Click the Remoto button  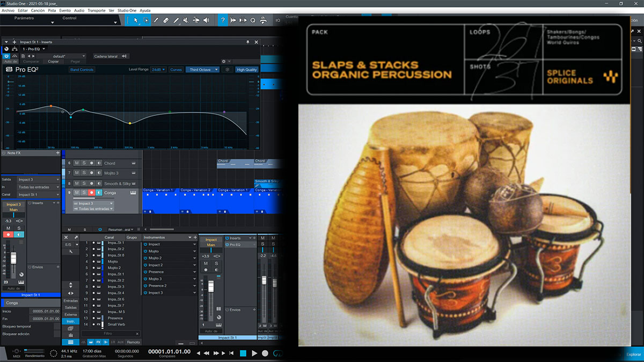click(x=134, y=342)
